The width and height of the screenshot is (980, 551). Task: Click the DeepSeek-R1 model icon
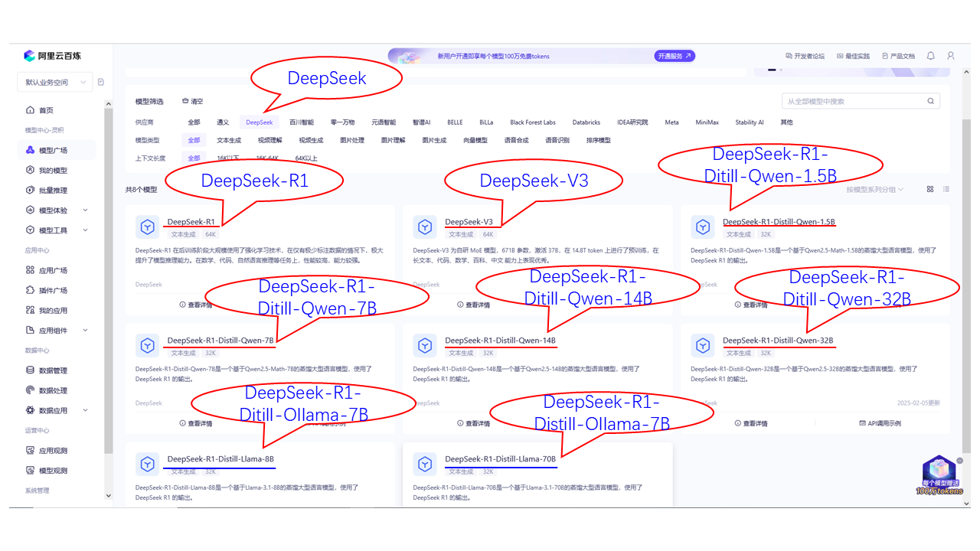(x=146, y=227)
